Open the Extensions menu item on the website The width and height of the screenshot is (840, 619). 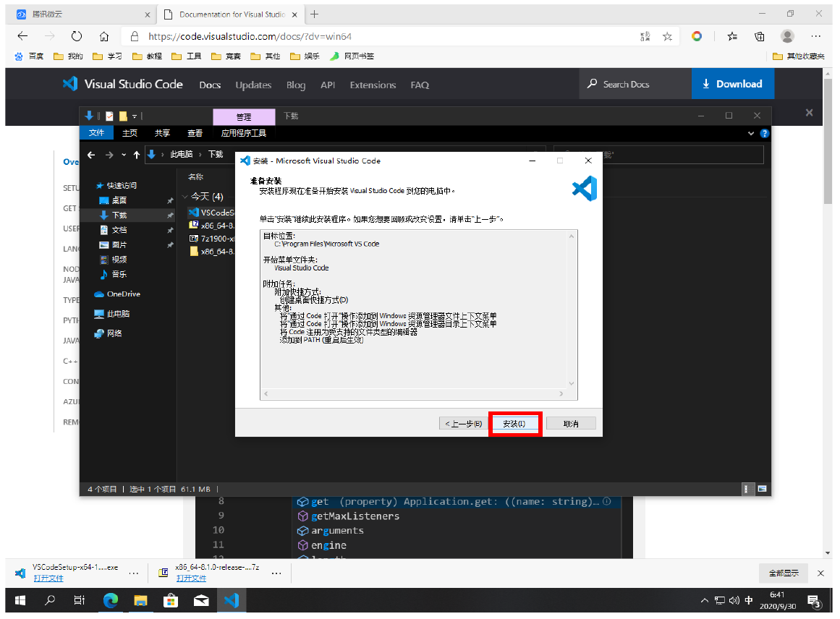pos(373,85)
